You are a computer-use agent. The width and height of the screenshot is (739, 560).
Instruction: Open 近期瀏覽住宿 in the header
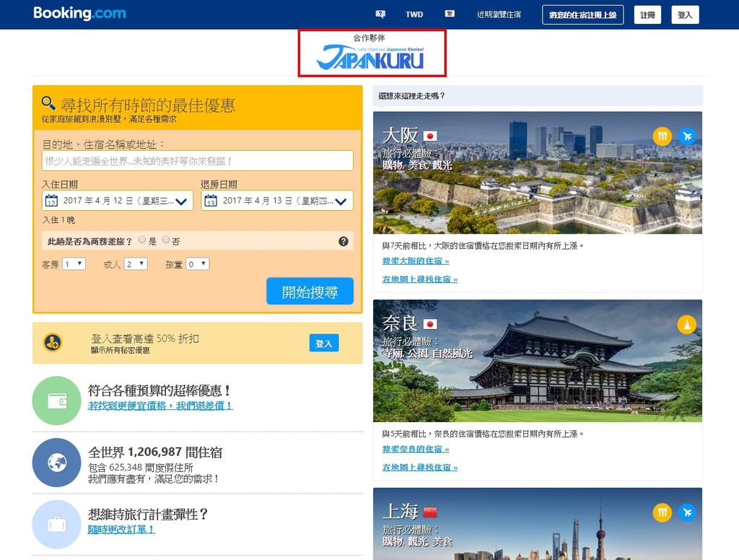(x=499, y=14)
